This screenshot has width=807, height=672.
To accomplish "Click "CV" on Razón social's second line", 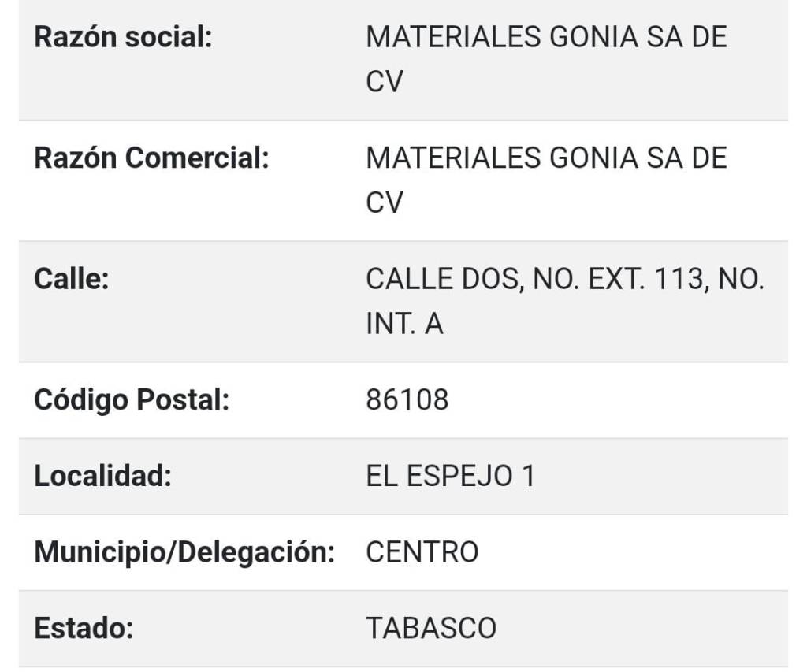I will click(x=385, y=82).
